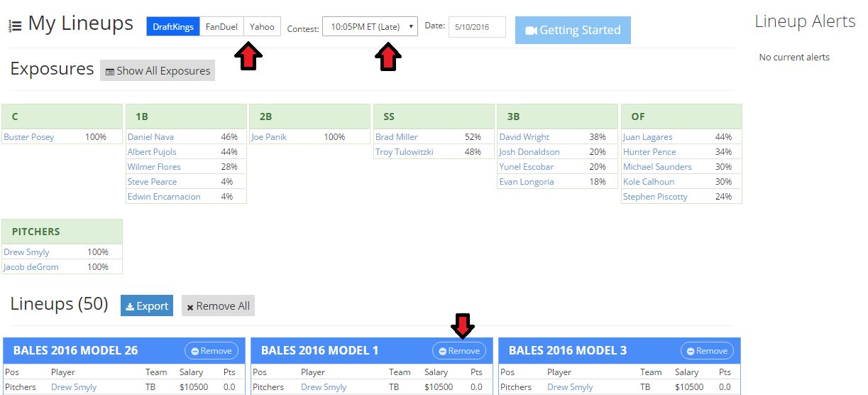Click the BALES 2016 MODEL 1 title
868x395 pixels.
click(x=319, y=350)
